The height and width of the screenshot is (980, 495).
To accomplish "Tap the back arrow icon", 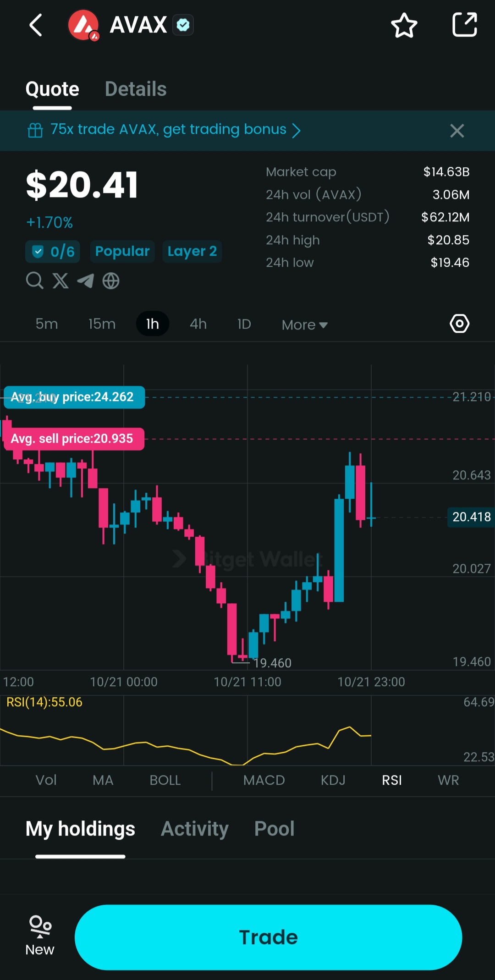I will click(x=36, y=25).
